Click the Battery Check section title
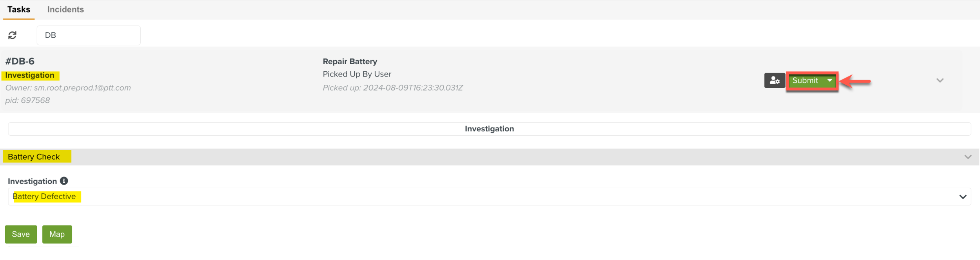This screenshot has height=260, width=980. [34, 156]
